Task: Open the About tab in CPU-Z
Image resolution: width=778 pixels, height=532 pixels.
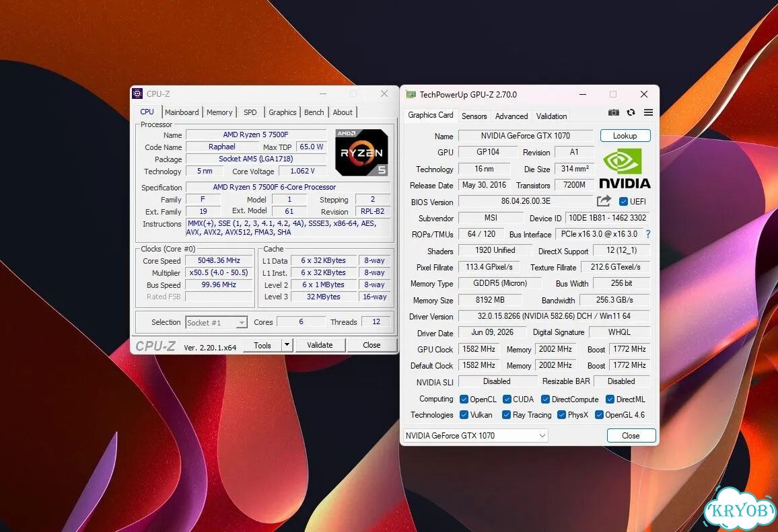Action: pos(343,112)
